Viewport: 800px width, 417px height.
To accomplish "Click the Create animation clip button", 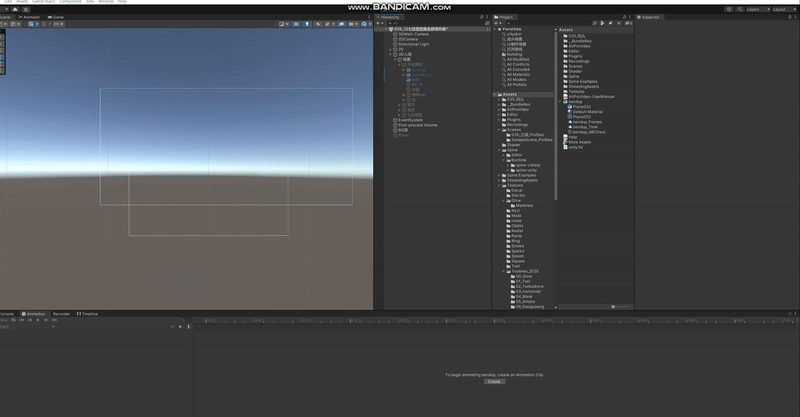I will (x=494, y=382).
